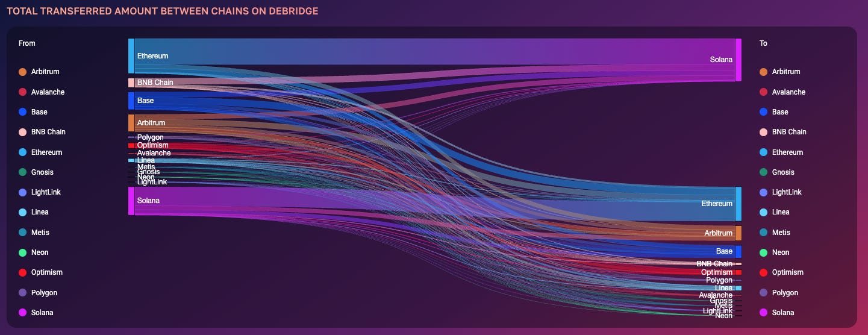Image resolution: width=868 pixels, height=335 pixels.
Task: Click the Neon destination node label
Action: [x=723, y=316]
